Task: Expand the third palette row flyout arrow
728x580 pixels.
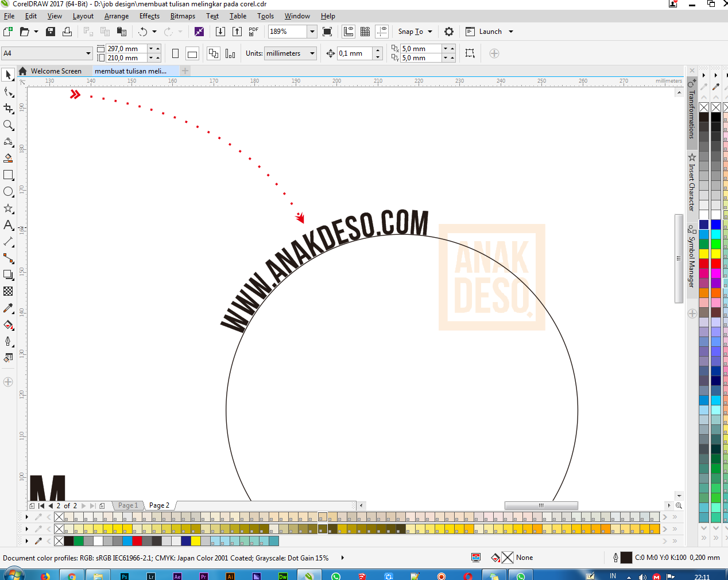Action: tap(27, 541)
